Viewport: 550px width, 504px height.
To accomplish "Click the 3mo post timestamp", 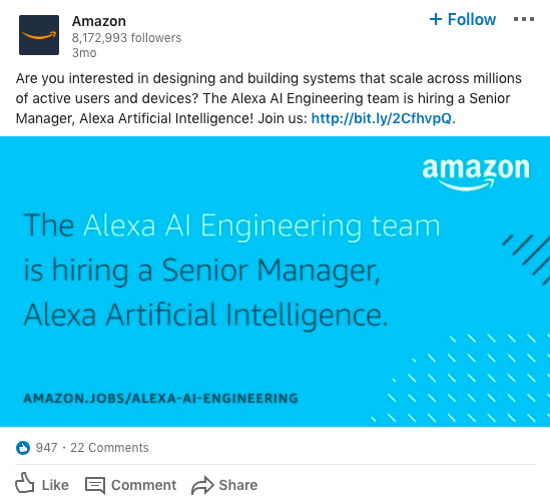I will (84, 53).
